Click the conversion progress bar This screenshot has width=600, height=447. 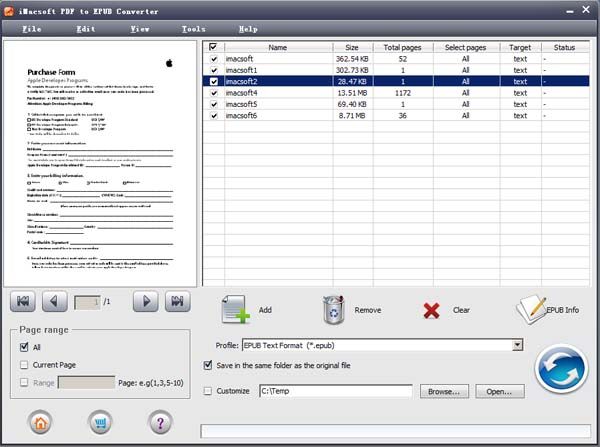(x=396, y=431)
